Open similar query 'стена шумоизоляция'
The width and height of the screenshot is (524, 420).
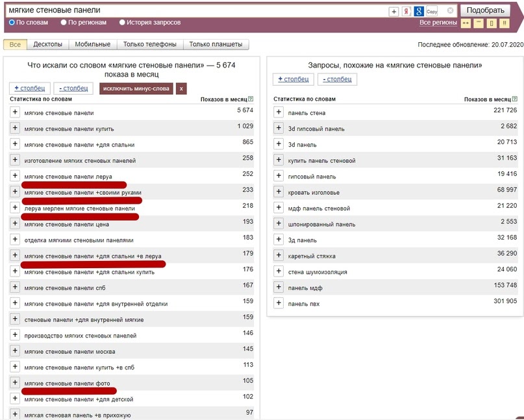[x=318, y=272]
